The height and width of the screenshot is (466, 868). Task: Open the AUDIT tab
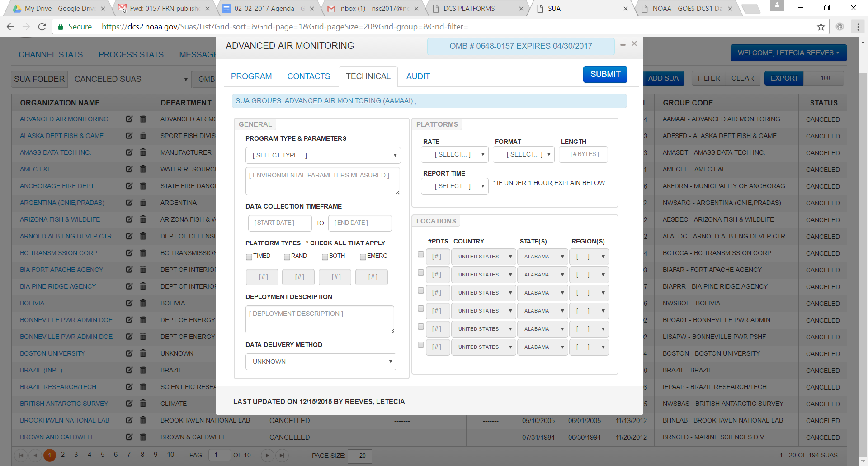pos(418,76)
